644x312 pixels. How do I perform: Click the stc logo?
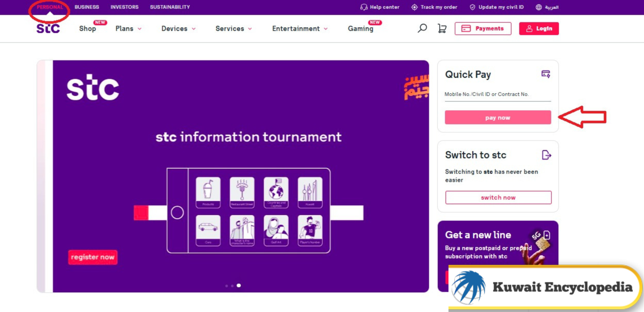[47, 28]
